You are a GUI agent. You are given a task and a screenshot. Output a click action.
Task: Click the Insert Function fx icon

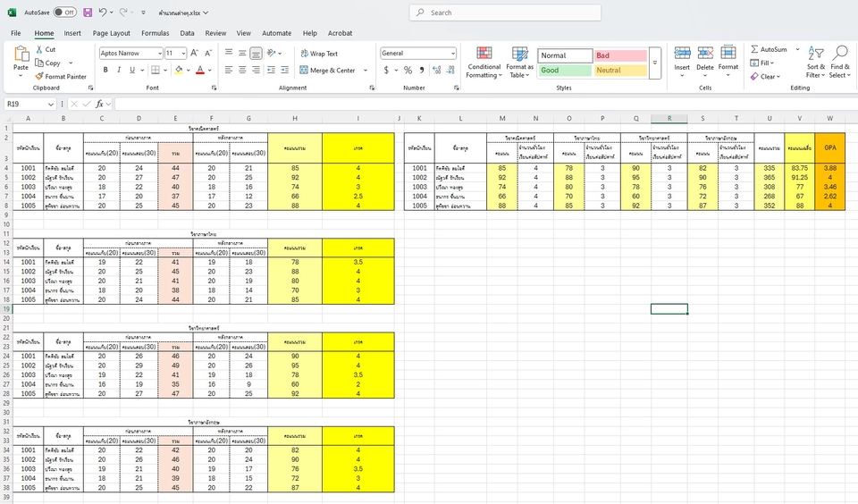tap(99, 104)
